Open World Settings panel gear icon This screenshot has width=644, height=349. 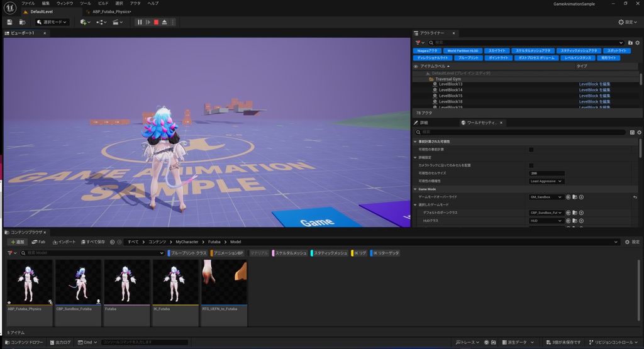coord(639,132)
